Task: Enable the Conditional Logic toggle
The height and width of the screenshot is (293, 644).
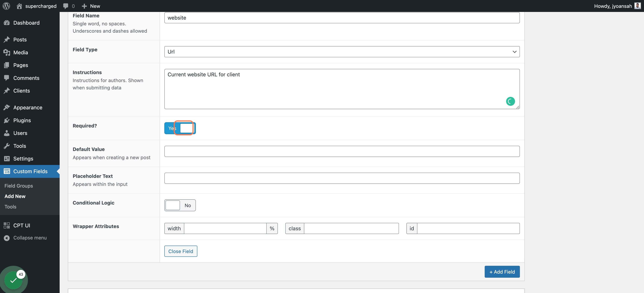Action: [x=180, y=205]
